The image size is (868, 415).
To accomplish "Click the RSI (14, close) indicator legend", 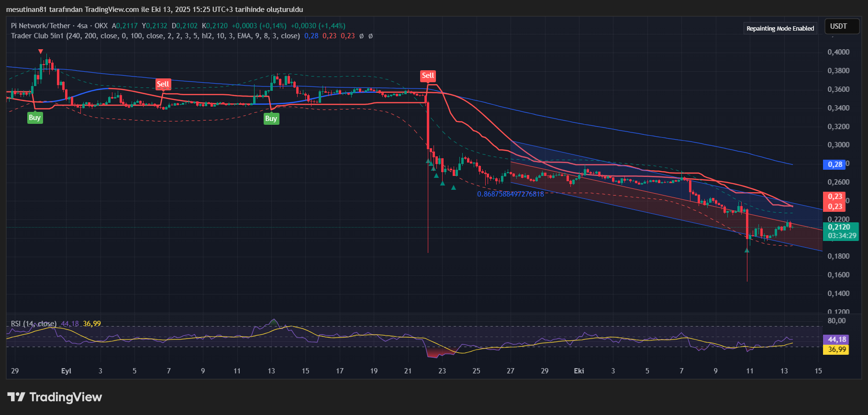I will [x=33, y=324].
